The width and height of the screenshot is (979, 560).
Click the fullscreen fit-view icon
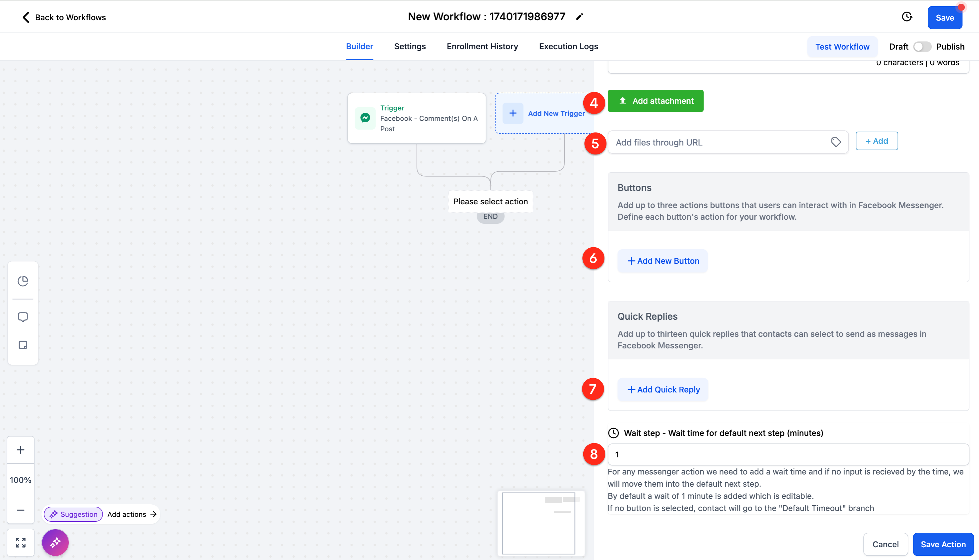click(21, 542)
